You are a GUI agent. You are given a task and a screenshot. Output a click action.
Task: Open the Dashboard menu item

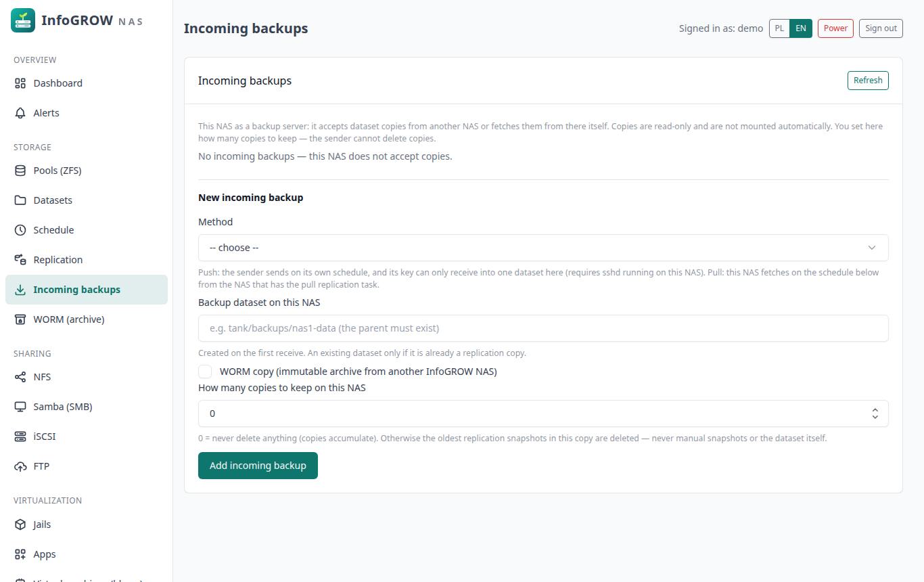(87, 83)
